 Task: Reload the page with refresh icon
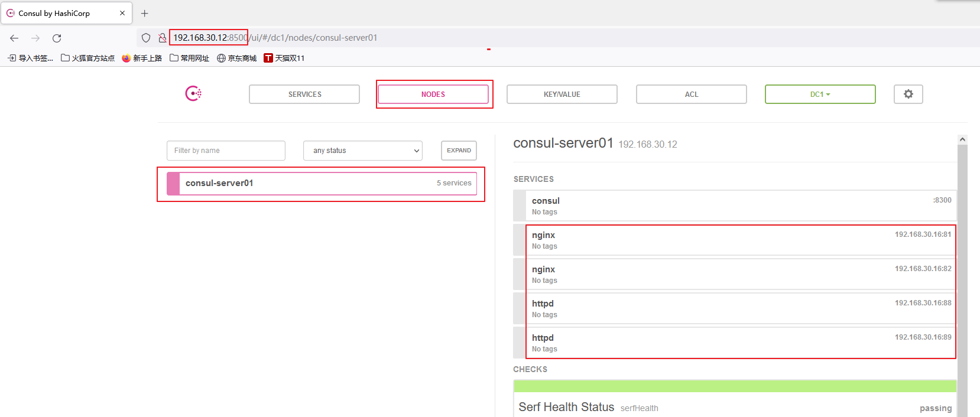point(57,38)
